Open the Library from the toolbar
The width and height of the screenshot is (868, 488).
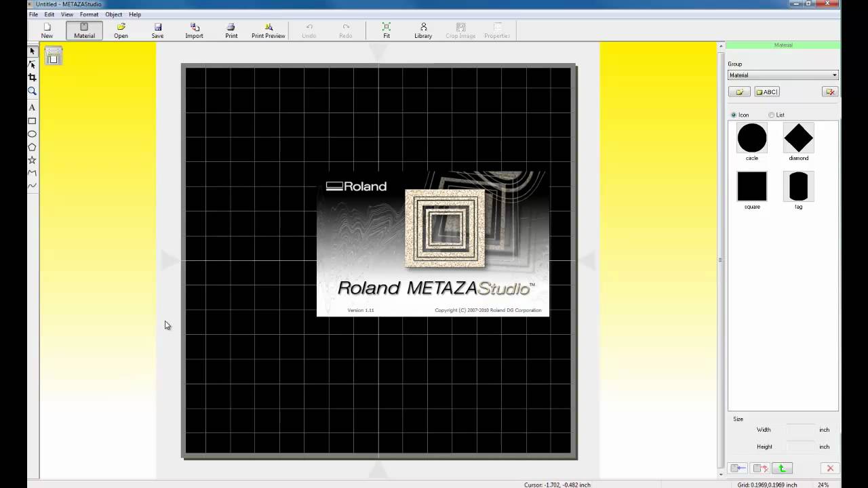point(423,30)
